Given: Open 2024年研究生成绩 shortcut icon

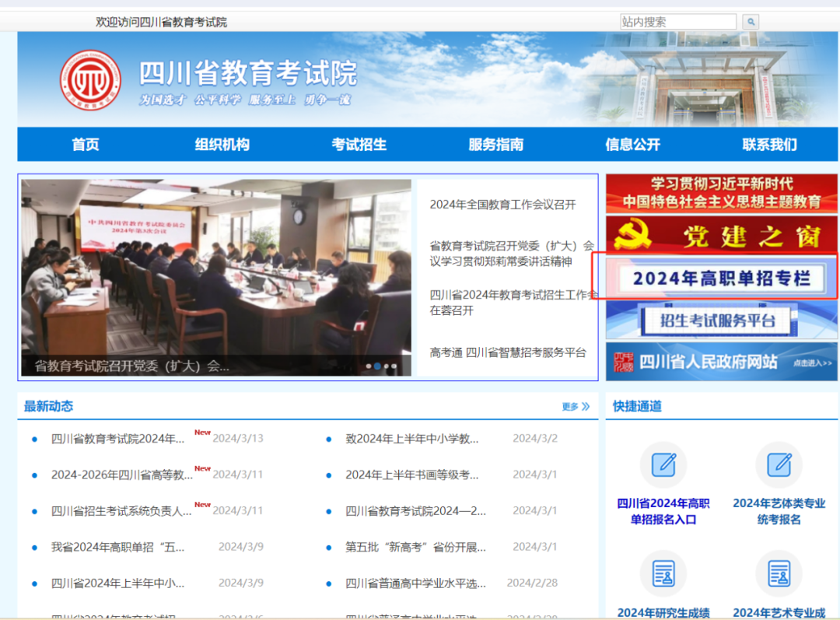Looking at the screenshot, I should [x=663, y=574].
